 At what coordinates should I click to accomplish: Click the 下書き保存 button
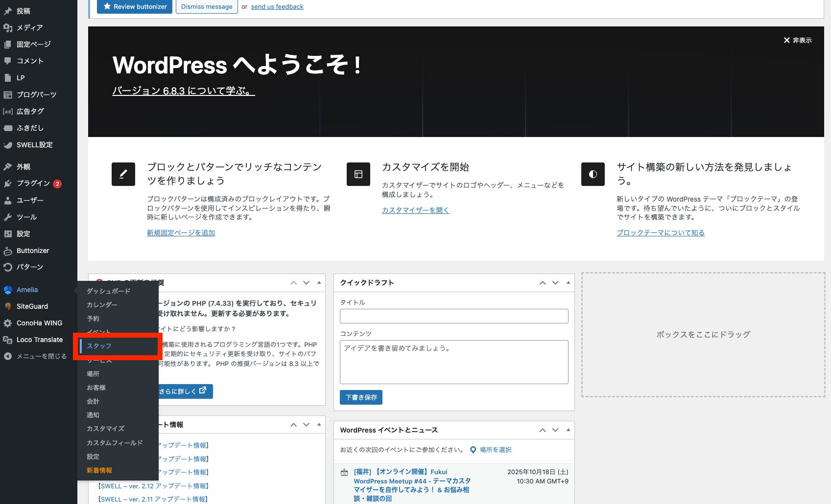(361, 397)
